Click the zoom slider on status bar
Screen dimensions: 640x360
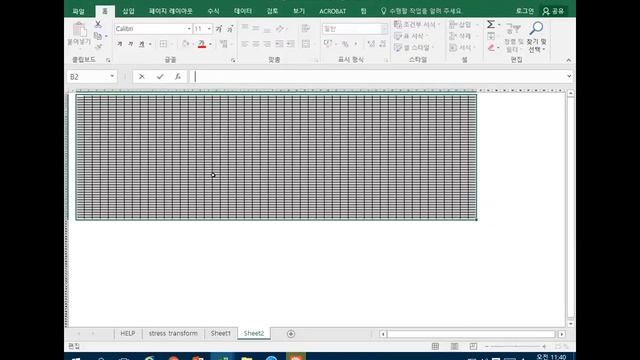[516, 347]
